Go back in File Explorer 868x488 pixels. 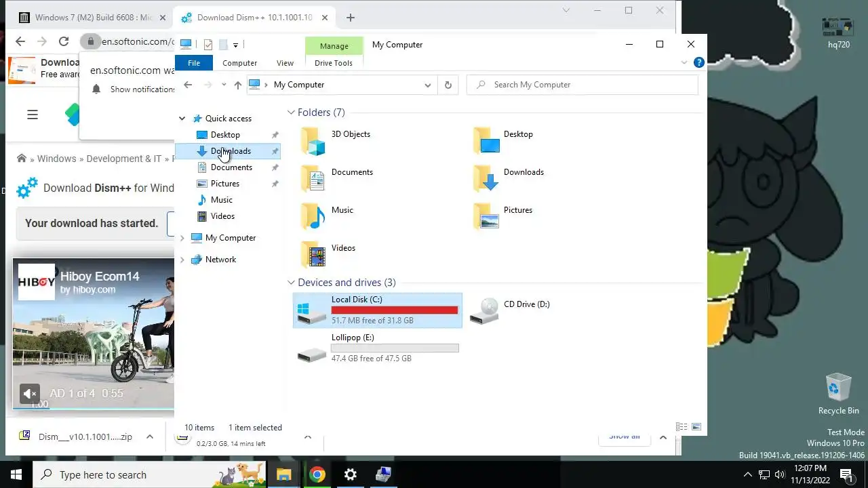188,85
